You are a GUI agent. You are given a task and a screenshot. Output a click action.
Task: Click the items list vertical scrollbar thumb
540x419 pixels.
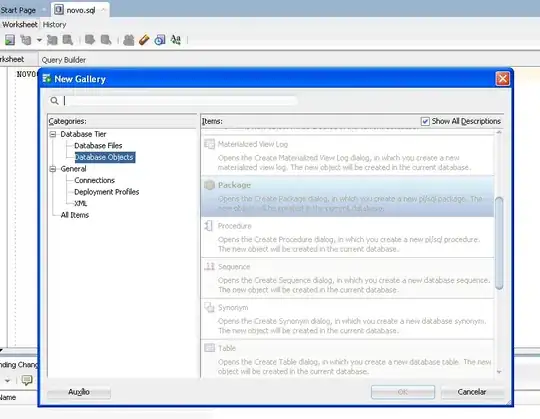pos(499,243)
